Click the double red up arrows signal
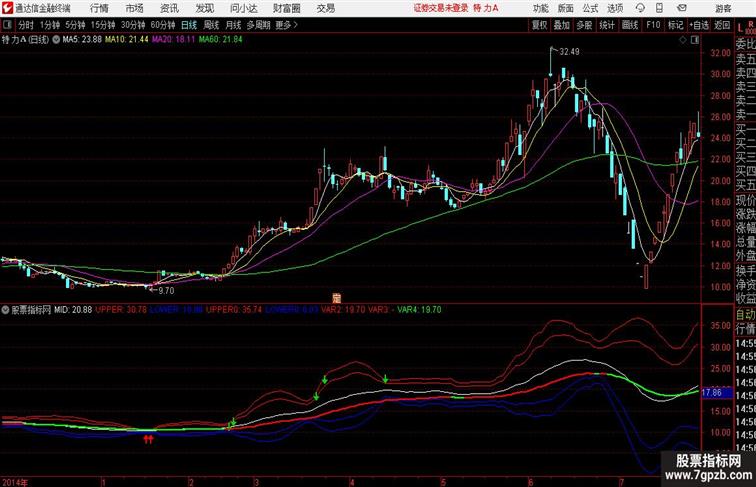The width and height of the screenshot is (756, 487). [148, 439]
